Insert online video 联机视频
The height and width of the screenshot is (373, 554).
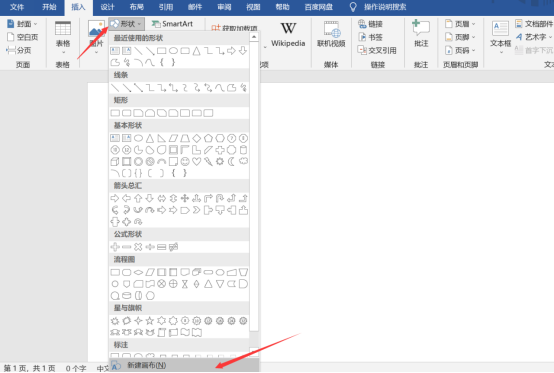pyautogui.click(x=331, y=35)
